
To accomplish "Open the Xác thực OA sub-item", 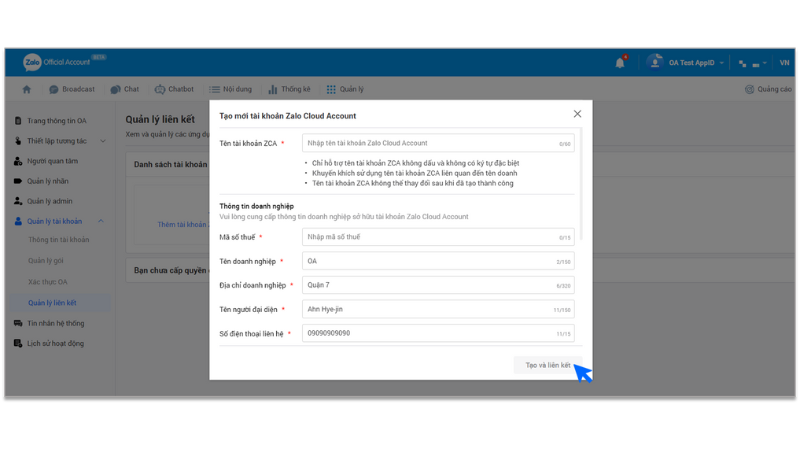I will coord(48,282).
